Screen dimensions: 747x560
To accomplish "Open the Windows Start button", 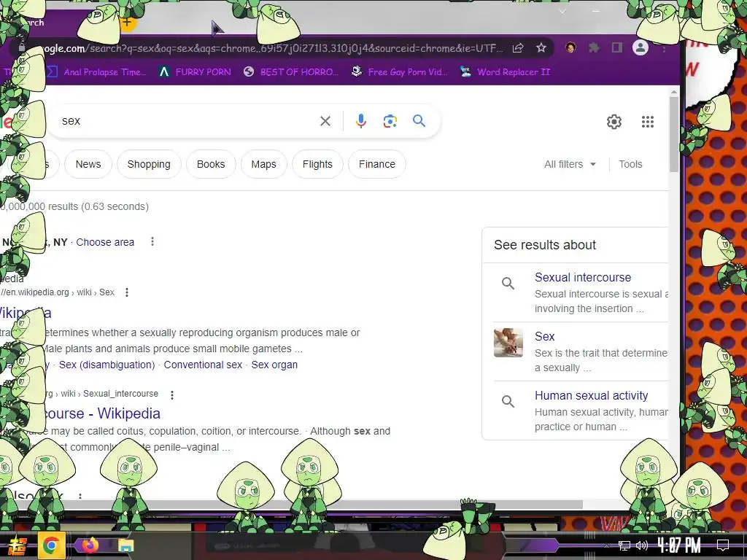I will [17, 545].
